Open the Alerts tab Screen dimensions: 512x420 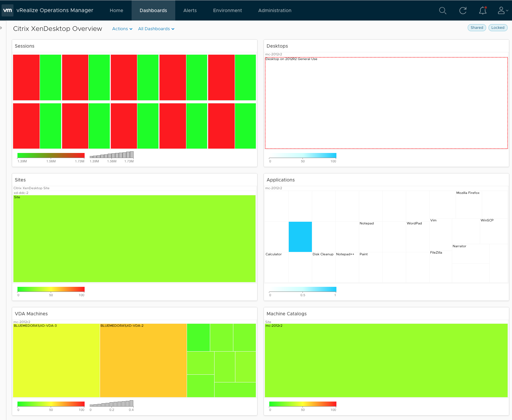[x=190, y=10]
